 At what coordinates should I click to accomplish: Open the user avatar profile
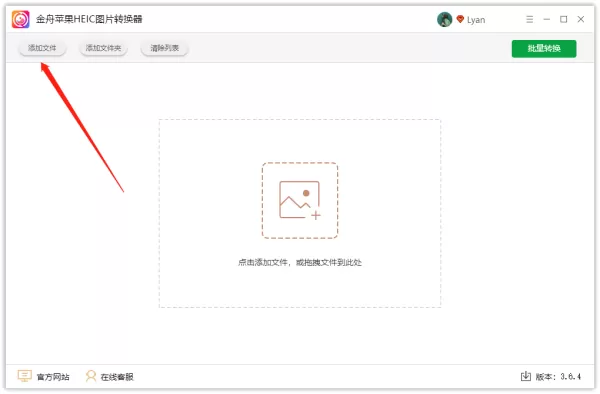coord(444,19)
